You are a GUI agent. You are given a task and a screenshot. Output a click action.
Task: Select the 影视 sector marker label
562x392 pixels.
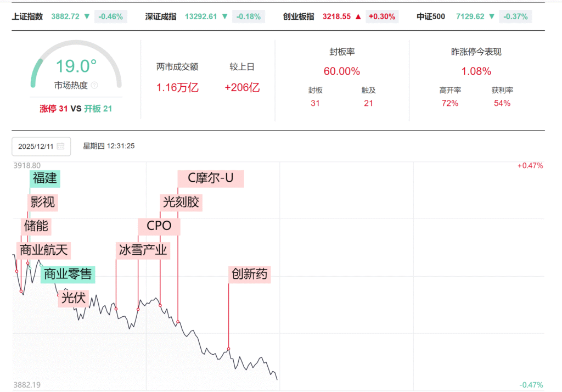[x=42, y=202]
